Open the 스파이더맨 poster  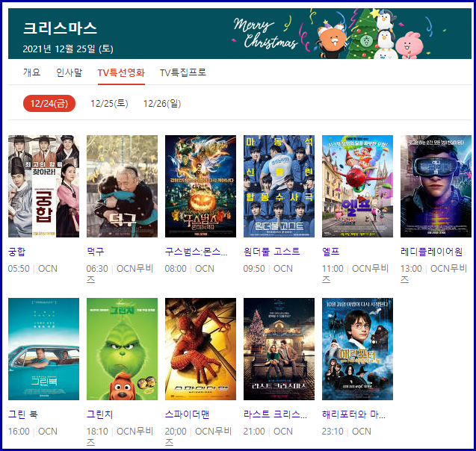[200, 349]
